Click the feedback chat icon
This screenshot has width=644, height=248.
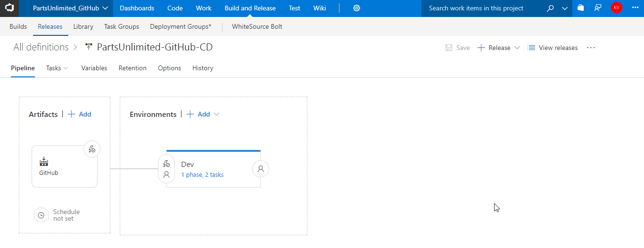(x=598, y=8)
